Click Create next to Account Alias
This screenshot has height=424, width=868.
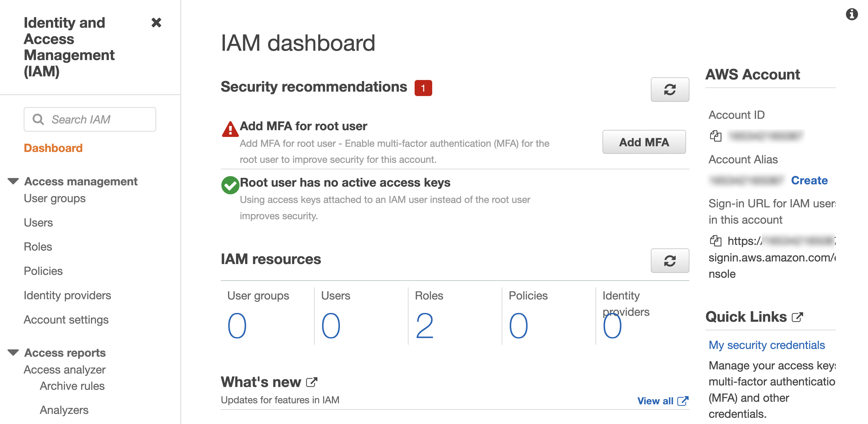click(809, 180)
